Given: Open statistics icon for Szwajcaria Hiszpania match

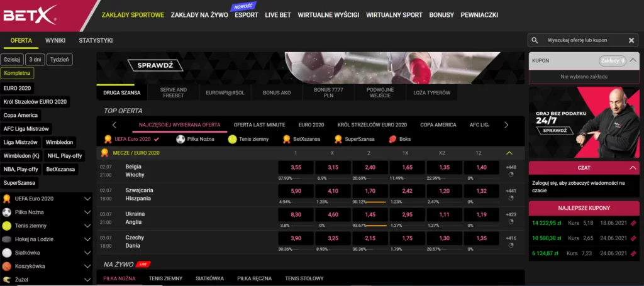Looking at the screenshot, I should pos(511,198).
